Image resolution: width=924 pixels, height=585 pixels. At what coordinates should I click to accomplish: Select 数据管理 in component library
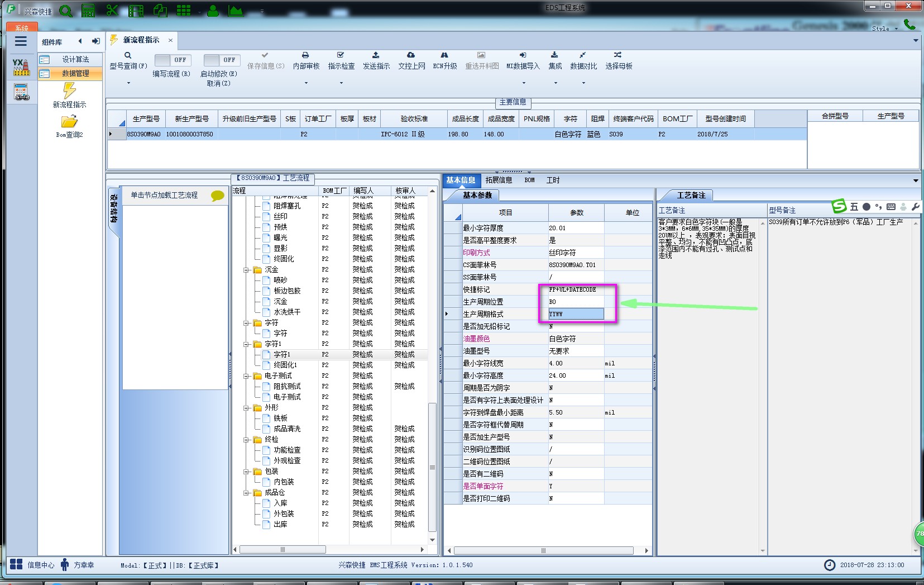click(x=70, y=73)
